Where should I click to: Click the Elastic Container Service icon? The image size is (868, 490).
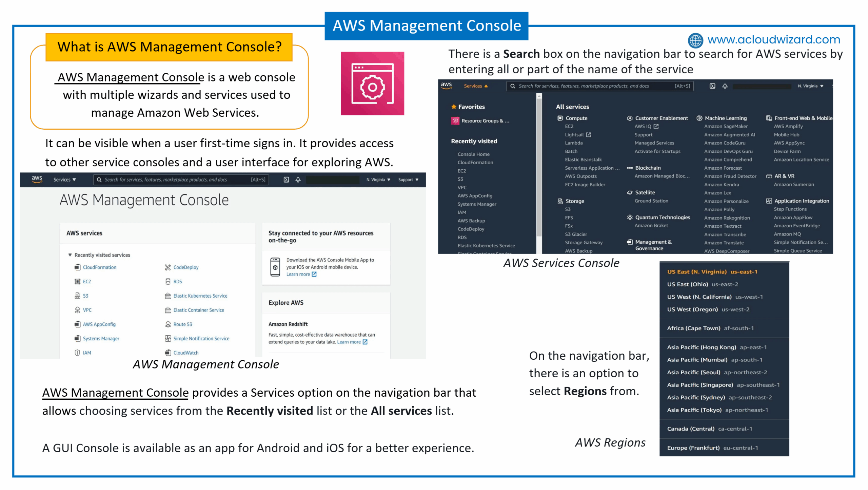(168, 310)
